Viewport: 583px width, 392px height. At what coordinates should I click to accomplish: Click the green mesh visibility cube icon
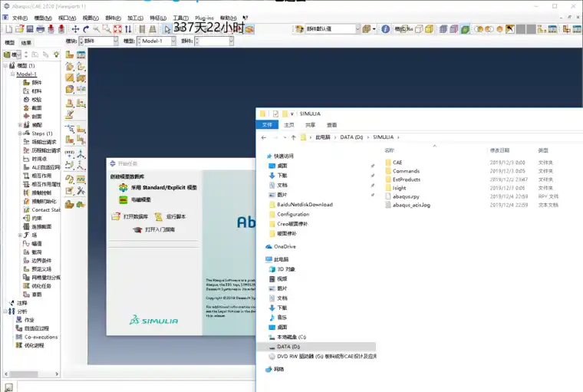coord(465,29)
